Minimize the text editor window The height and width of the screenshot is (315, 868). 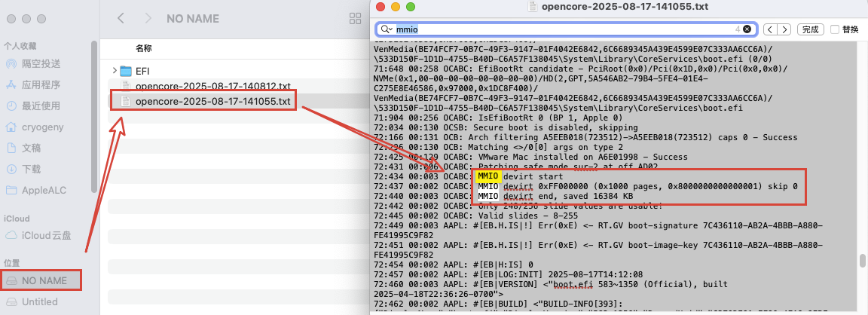(x=396, y=7)
